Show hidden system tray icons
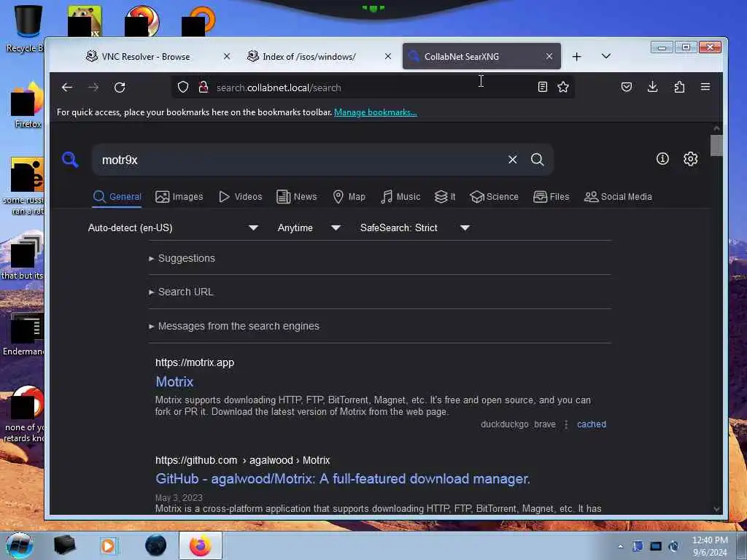 pyautogui.click(x=620, y=547)
